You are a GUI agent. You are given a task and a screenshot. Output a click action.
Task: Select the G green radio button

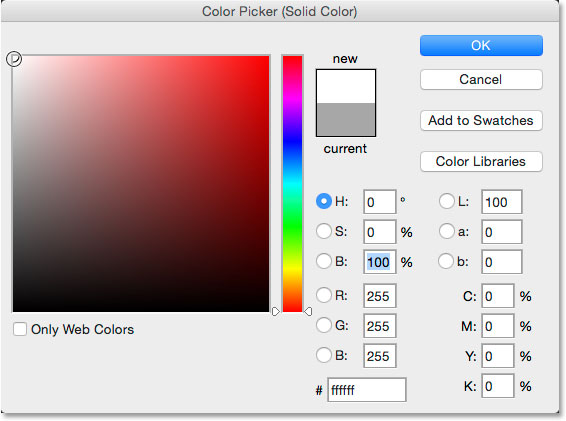point(324,325)
